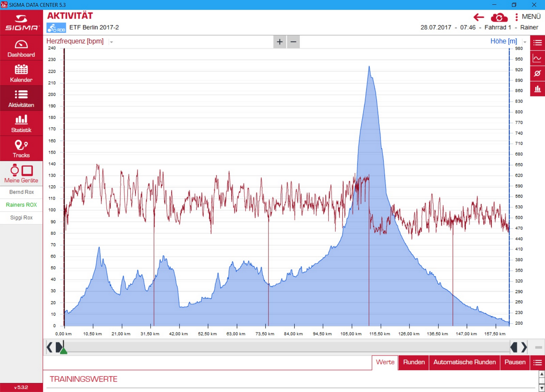This screenshot has width=545, height=392.
Task: Select Rainers ROX device
Action: click(x=21, y=205)
